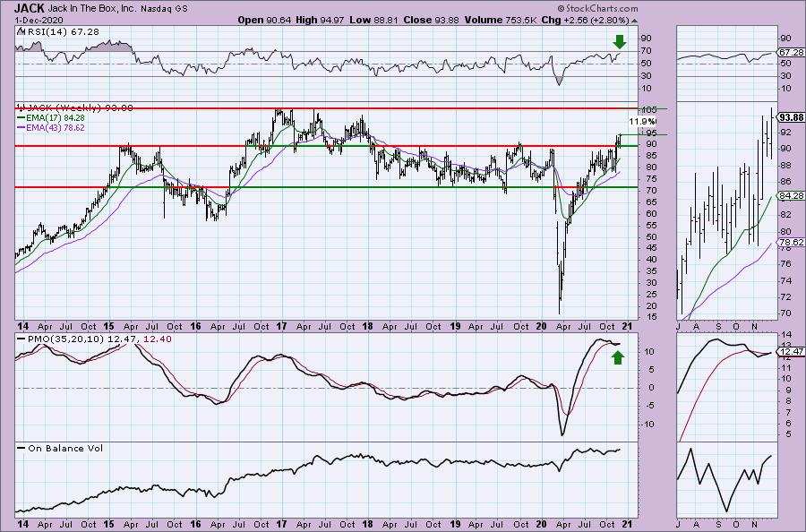This screenshot has height=532, width=806.
Task: Select the company name Jack In The Box, Inc.
Action: coord(92,9)
